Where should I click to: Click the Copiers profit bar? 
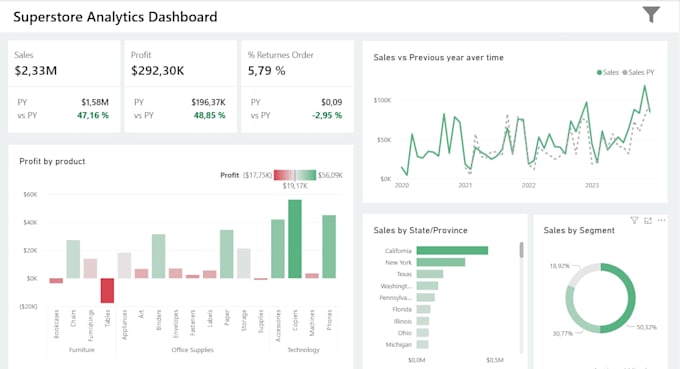[295, 239]
